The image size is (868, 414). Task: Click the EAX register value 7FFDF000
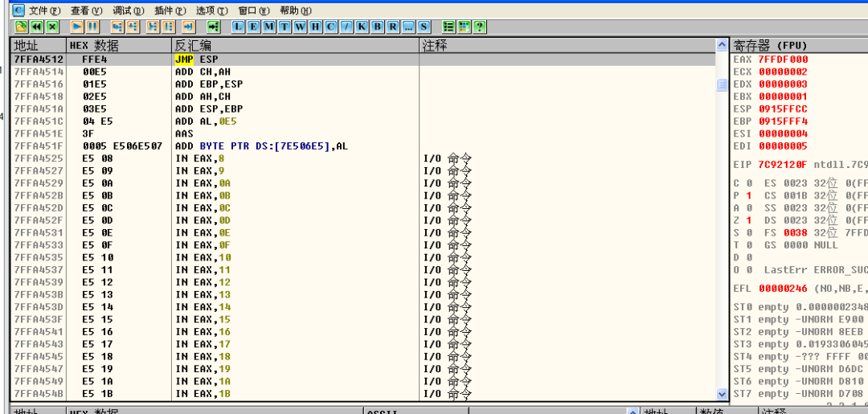tap(784, 59)
